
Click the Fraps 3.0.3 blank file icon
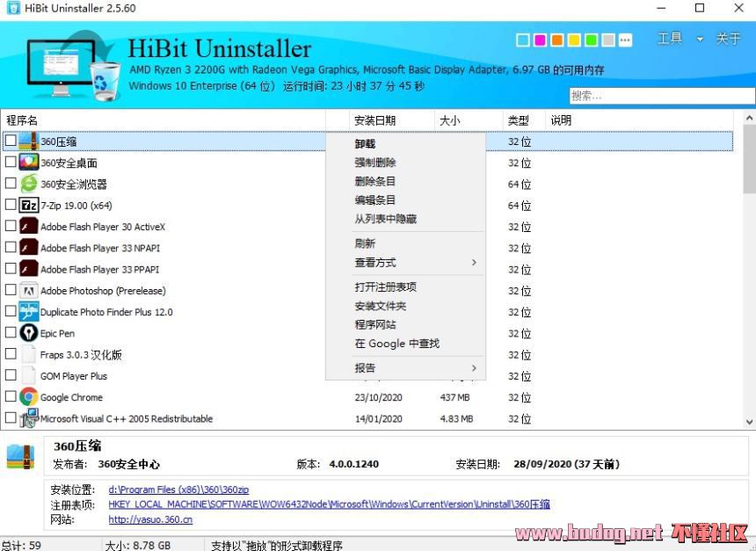(x=28, y=354)
